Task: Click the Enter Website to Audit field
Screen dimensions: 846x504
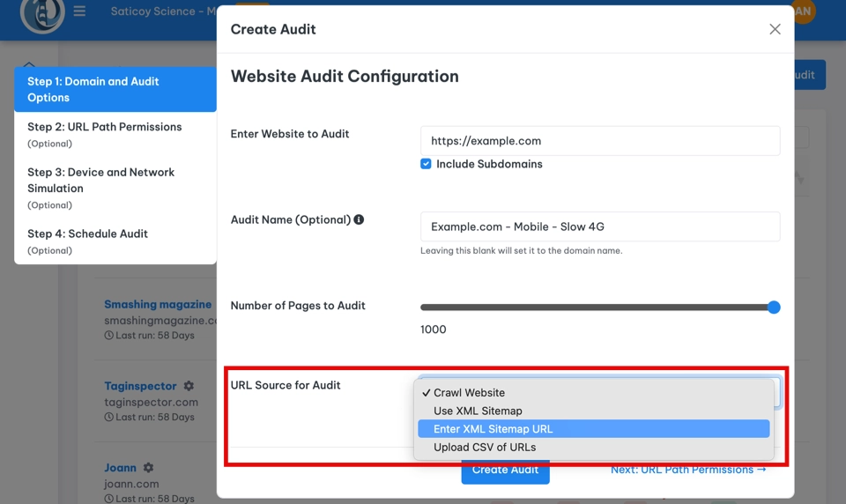Action: click(x=599, y=141)
